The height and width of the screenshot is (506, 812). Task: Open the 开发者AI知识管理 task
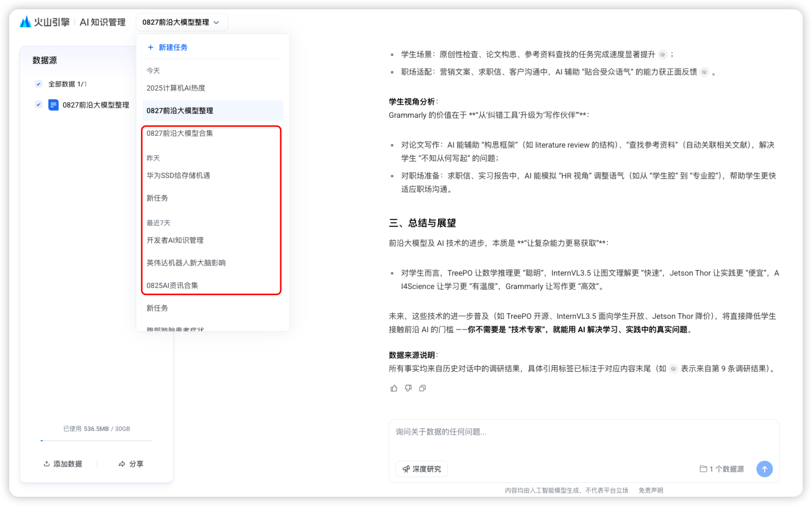click(x=212, y=240)
